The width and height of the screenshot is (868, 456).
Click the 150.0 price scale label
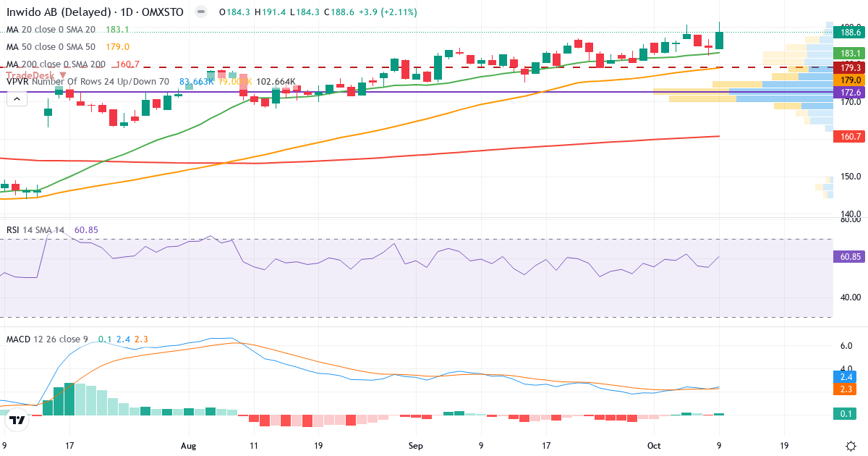(x=851, y=177)
